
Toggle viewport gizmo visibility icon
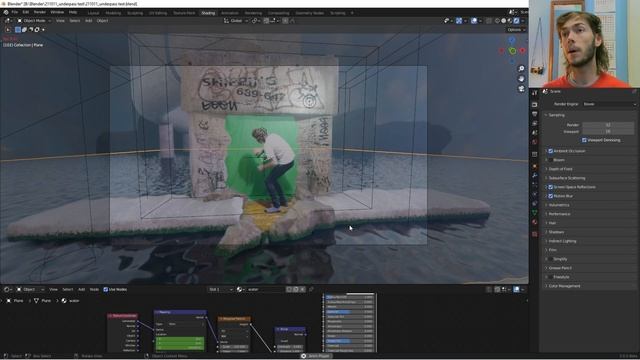tap(459, 20)
